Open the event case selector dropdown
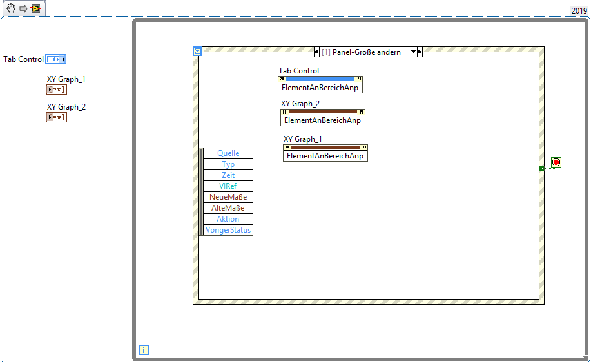The width and height of the screenshot is (591, 364). [x=414, y=52]
